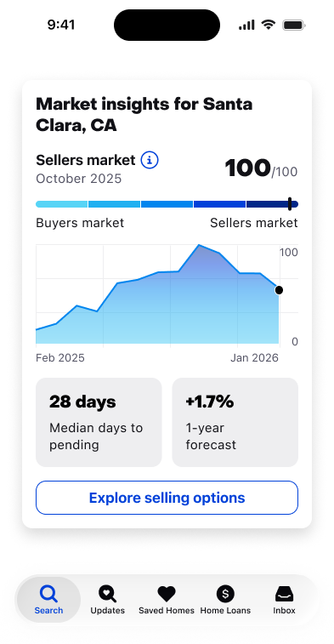334x644 pixels.
Task: Open Home Loans dollar icon
Action: (225, 594)
